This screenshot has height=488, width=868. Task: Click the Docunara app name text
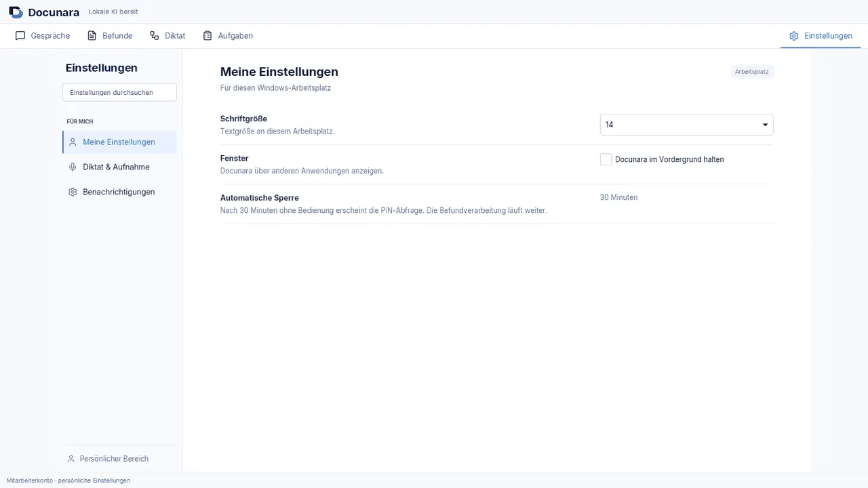(x=54, y=12)
